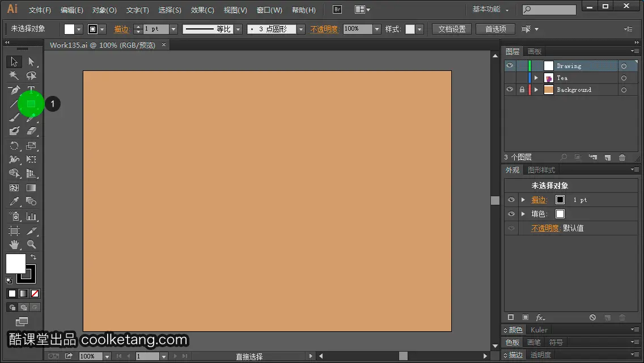The height and width of the screenshot is (363, 644).
Task: Switch toolbox paint mode to Gradient
Action: tap(23, 294)
